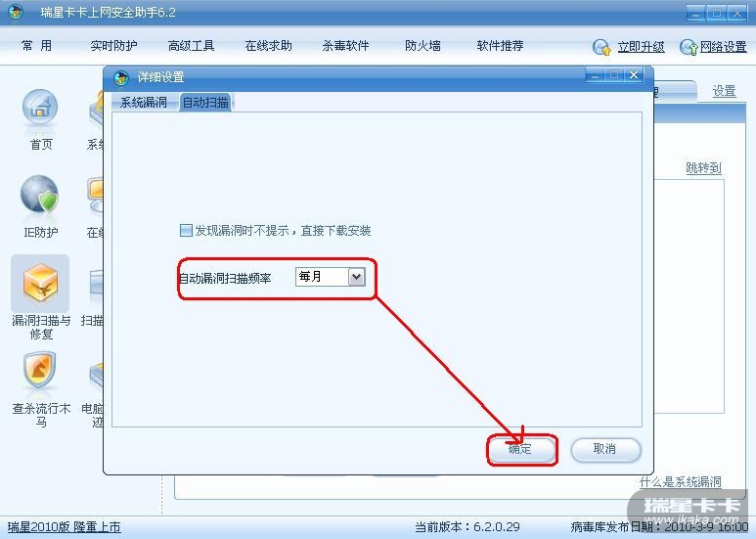
Task: Open the IE防护 globe shield icon
Action: [39, 195]
